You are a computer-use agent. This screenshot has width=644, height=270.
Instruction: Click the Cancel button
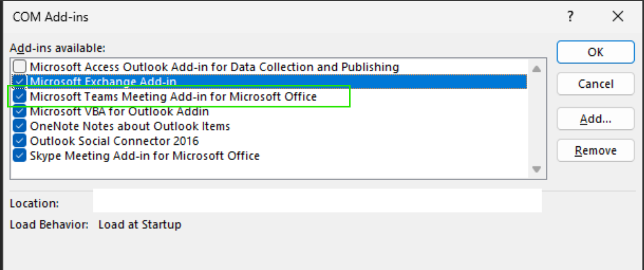pos(595,84)
